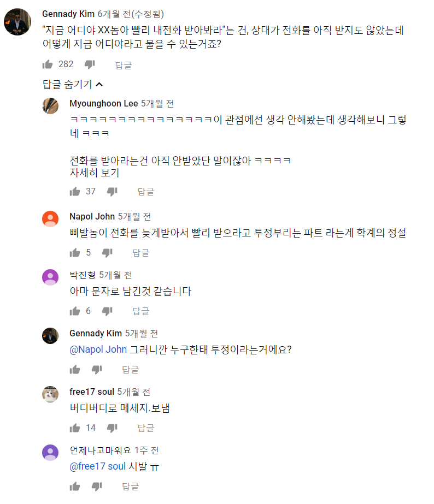
Task: Open Myounghoon Lee's channel name
Action: click(x=104, y=104)
